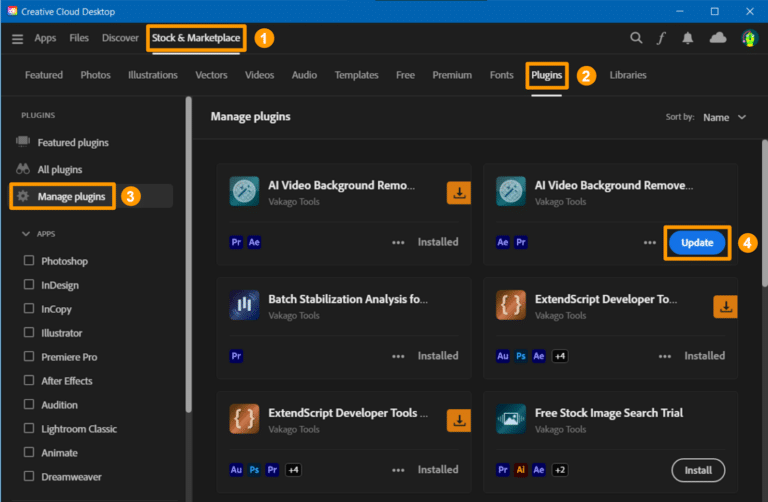
Task: Click the Free Stock Image Search plugin icon
Action: click(510, 419)
